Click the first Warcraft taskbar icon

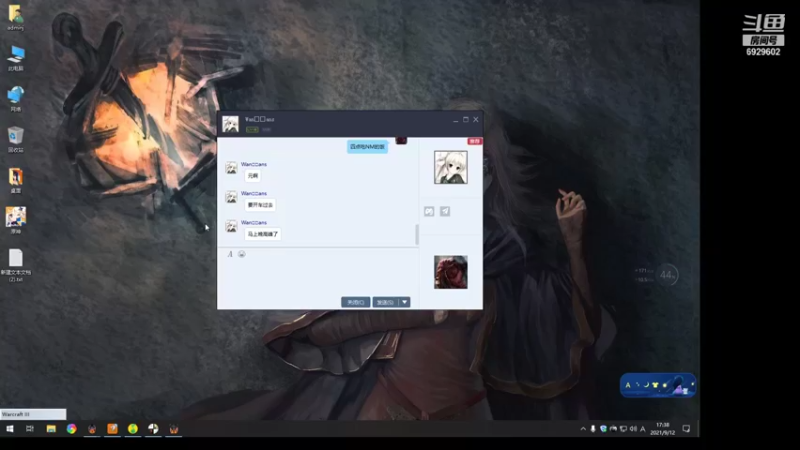(x=92, y=429)
